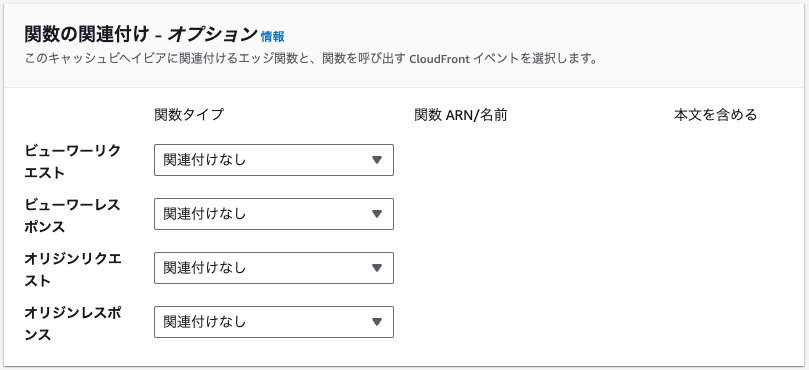The height and width of the screenshot is (370, 809).
Task: Click the arrow icon in ビューワーレスポンス dropdown
Action: 377,214
